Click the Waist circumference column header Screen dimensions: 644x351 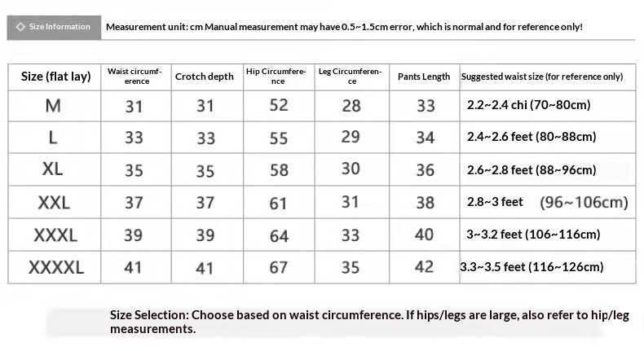click(x=135, y=77)
